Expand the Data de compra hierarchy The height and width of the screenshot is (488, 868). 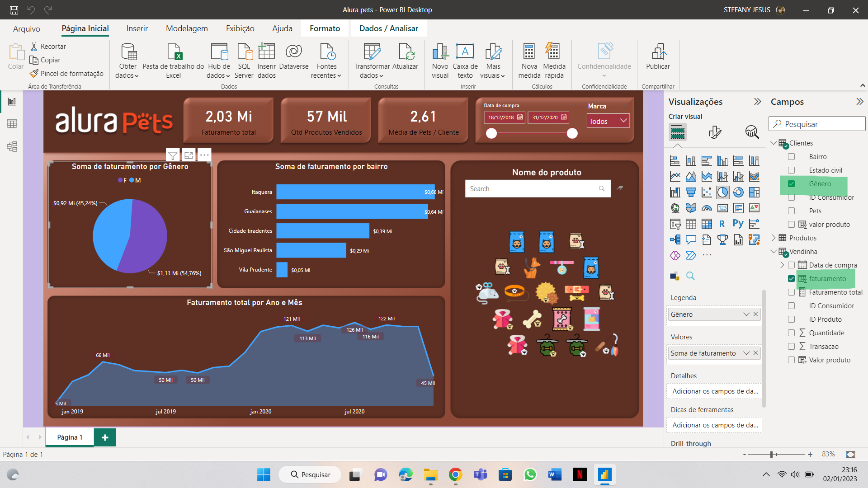782,265
